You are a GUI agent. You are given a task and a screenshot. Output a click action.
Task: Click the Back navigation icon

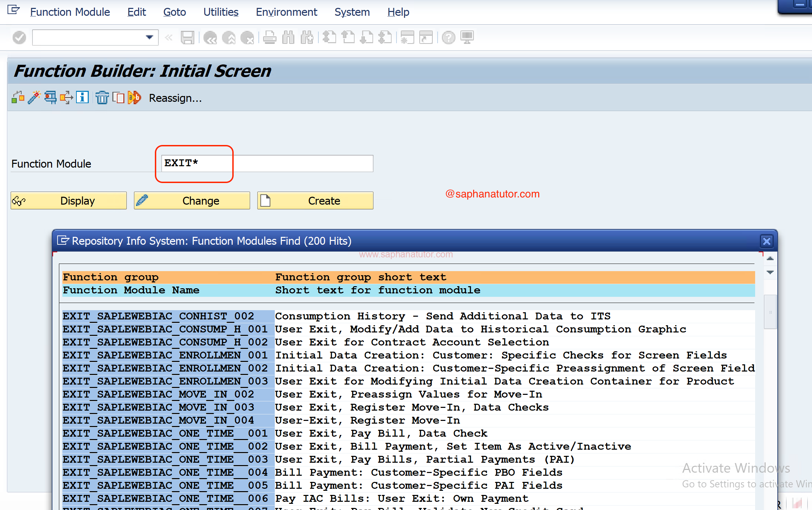point(210,37)
